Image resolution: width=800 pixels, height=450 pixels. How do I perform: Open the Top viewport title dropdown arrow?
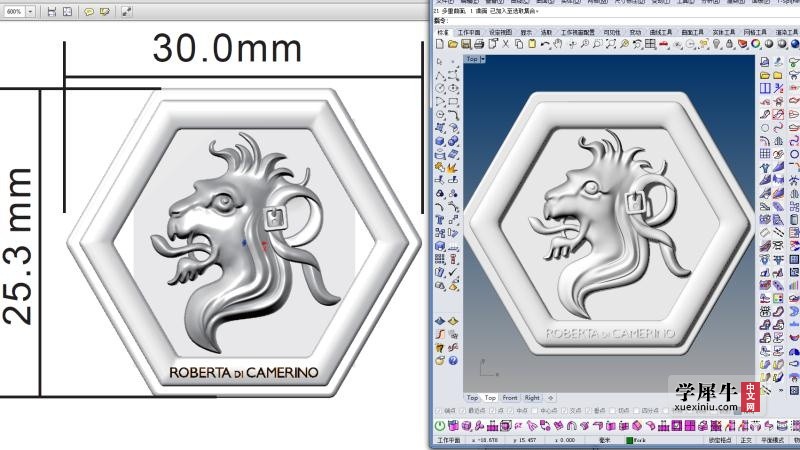[483, 59]
